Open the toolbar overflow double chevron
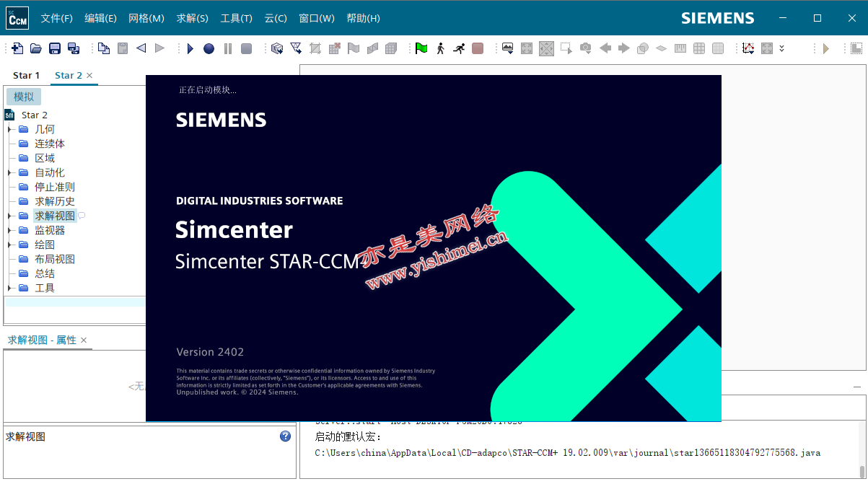Viewport: 868px width, 497px height. coord(781,48)
